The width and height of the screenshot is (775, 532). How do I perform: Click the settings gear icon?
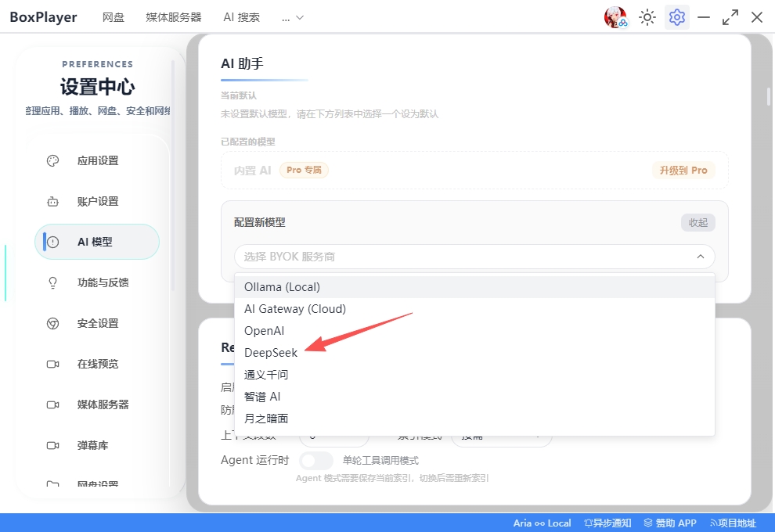coord(676,17)
